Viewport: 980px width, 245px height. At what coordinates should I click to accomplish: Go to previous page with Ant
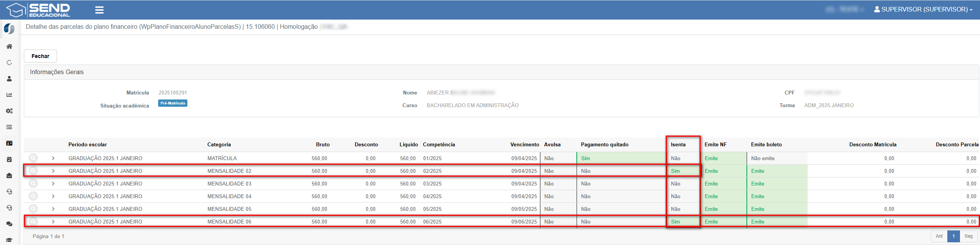pos(939,236)
